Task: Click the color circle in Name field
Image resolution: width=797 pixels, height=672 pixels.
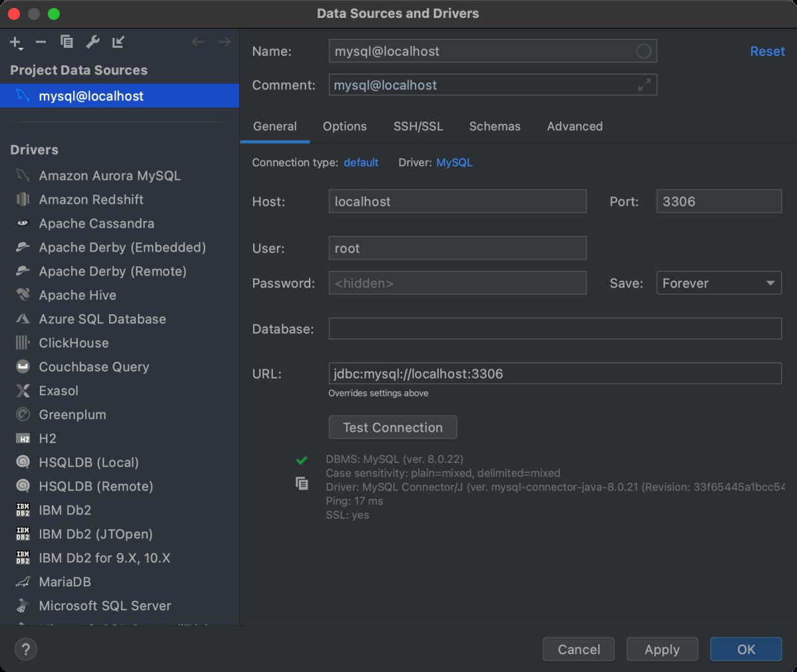Action: [644, 51]
